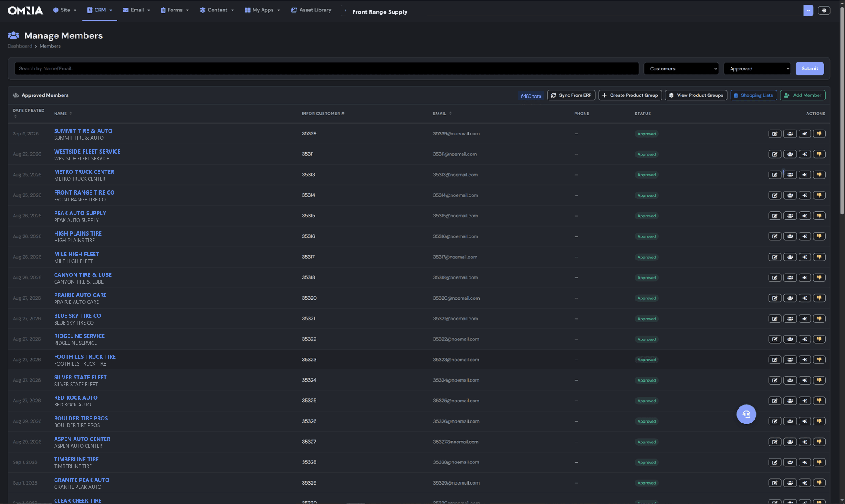Open the My Apps menu
Viewport: 845px width, 504px height.
pyautogui.click(x=262, y=10)
